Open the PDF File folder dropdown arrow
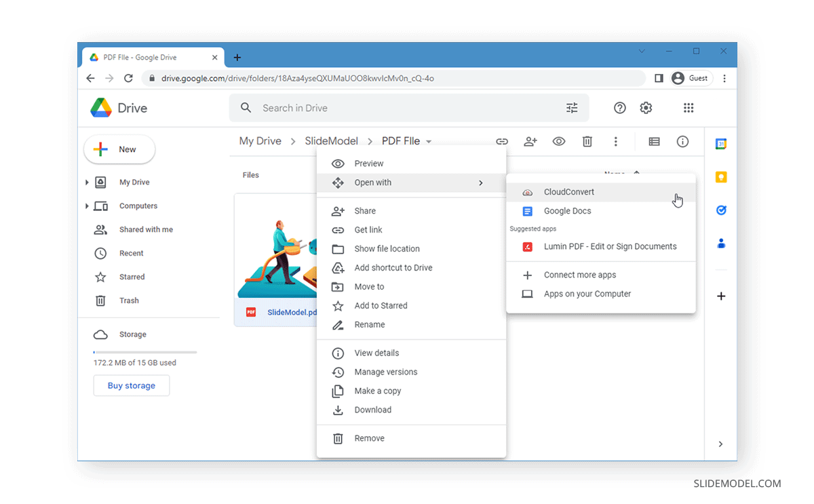The height and width of the screenshot is (504, 814). click(x=428, y=142)
